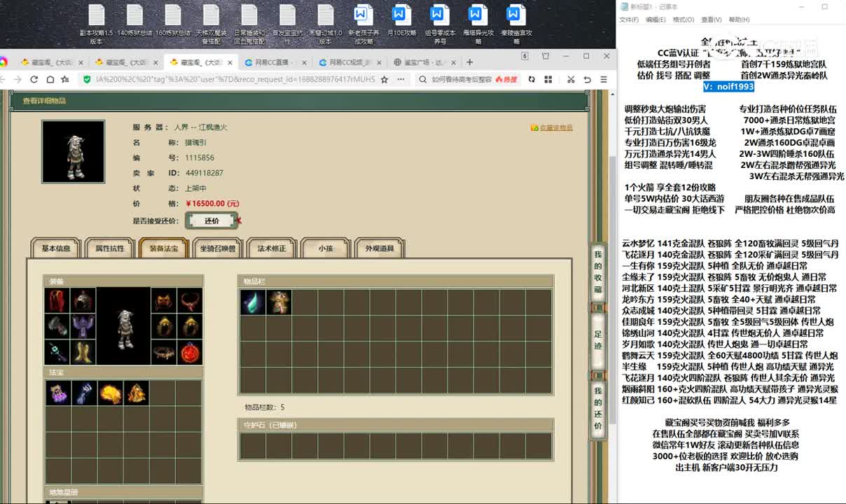Select the 装备法宝 tab
846x504 pixels.
163,248
